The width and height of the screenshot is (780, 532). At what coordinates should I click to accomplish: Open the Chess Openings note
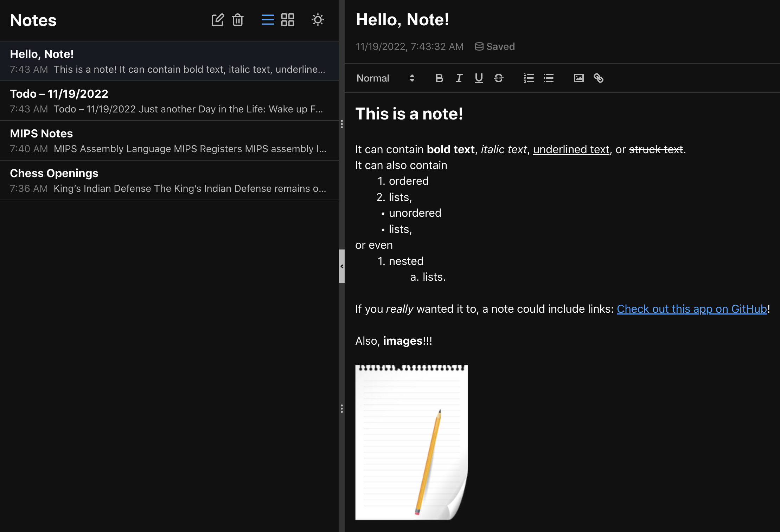point(170,180)
